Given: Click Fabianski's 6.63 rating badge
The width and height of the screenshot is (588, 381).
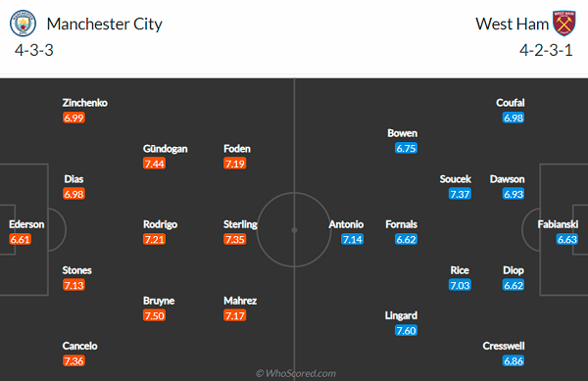Looking at the screenshot, I should click(567, 239).
